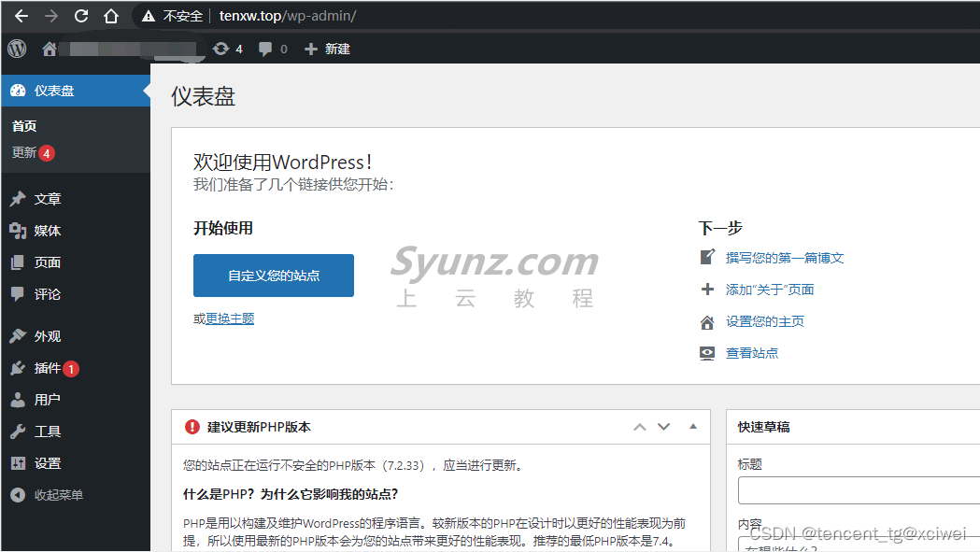980x552 pixels.
Task: Click the 撰写您的第一篇博文 link
Action: tap(785, 258)
